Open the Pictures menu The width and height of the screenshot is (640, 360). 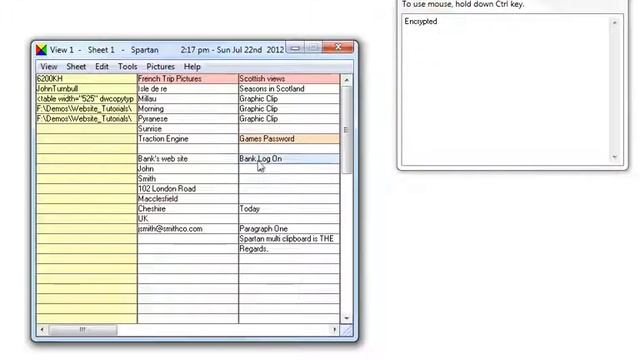coord(160,67)
